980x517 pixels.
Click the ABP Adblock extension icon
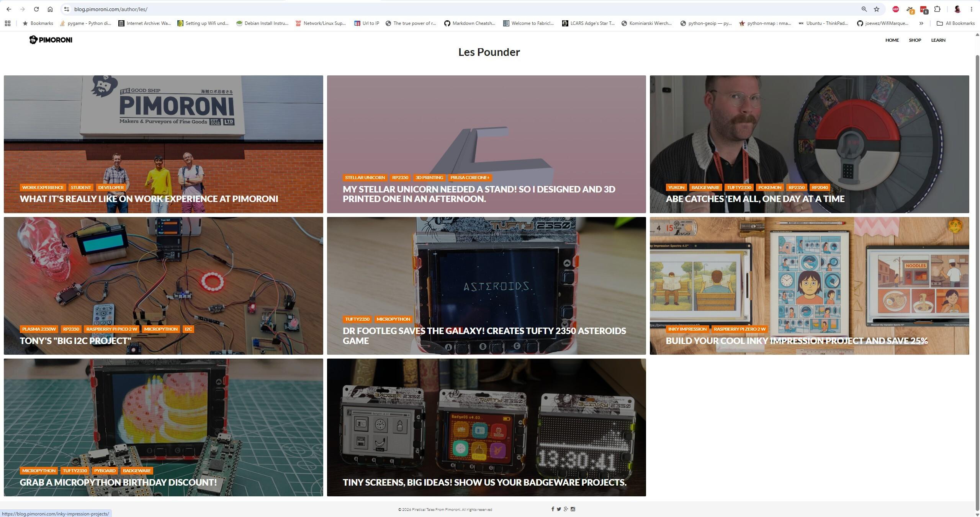pyautogui.click(x=895, y=9)
